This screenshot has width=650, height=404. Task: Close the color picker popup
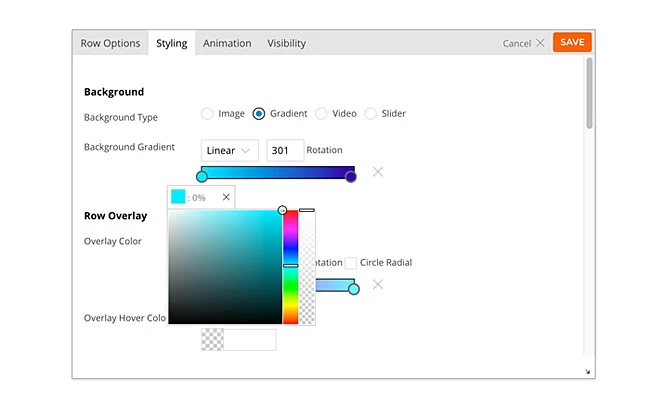tap(226, 197)
